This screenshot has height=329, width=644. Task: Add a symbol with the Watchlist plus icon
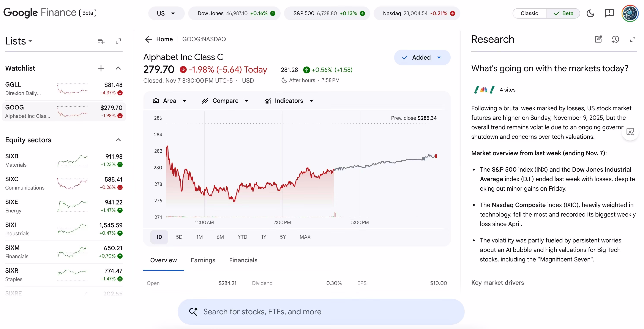[x=101, y=68]
